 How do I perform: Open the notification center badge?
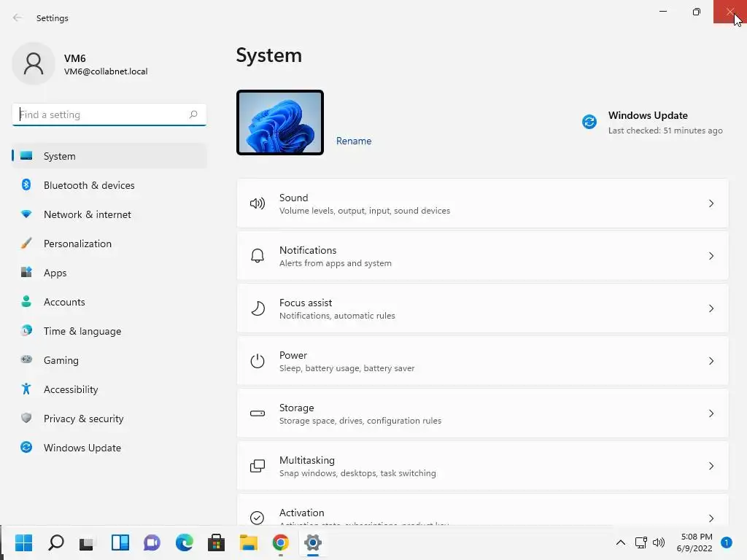[727, 542]
